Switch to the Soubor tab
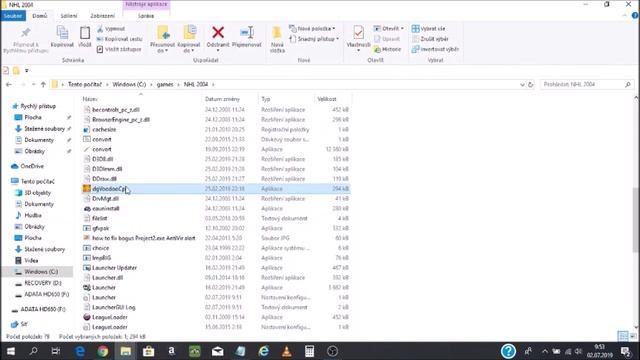 click(x=13, y=16)
